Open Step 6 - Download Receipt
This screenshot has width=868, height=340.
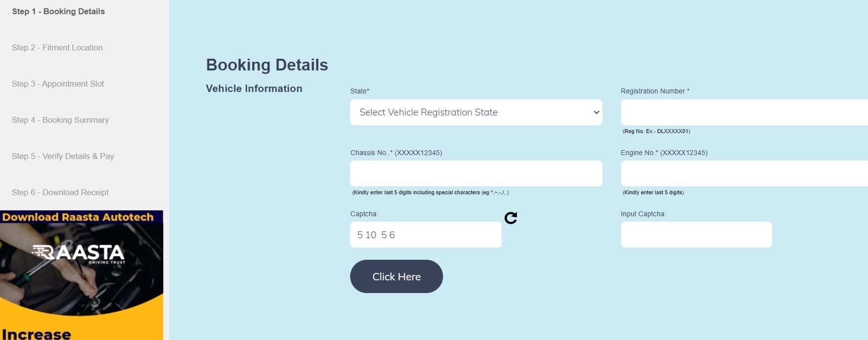point(60,192)
